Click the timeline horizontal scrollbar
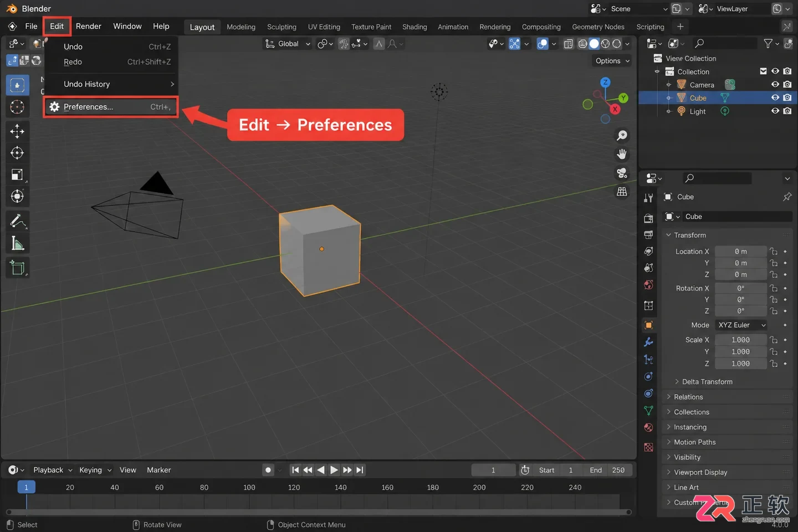Screen dimensions: 798x532 point(319,512)
